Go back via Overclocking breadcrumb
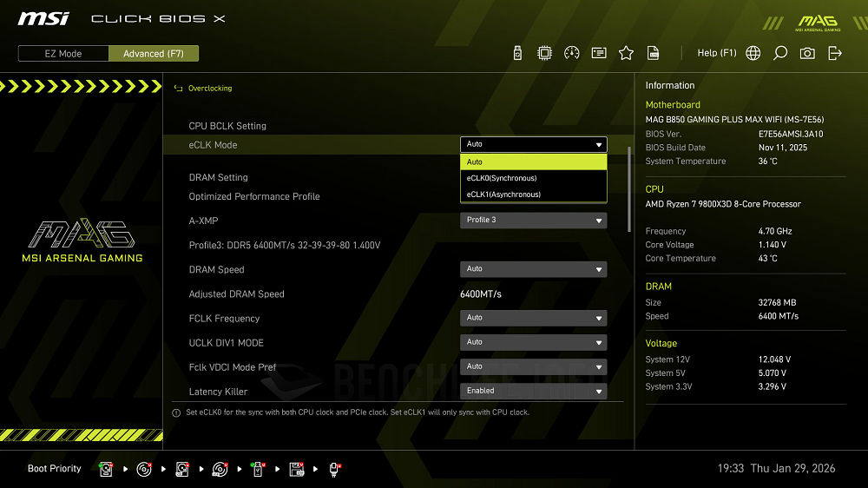This screenshot has height=488, width=868. (x=210, y=88)
